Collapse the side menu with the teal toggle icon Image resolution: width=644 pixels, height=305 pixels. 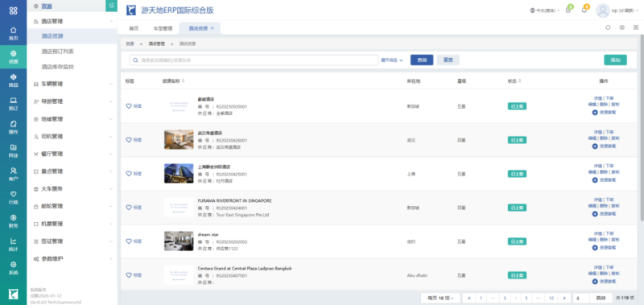[x=111, y=6]
